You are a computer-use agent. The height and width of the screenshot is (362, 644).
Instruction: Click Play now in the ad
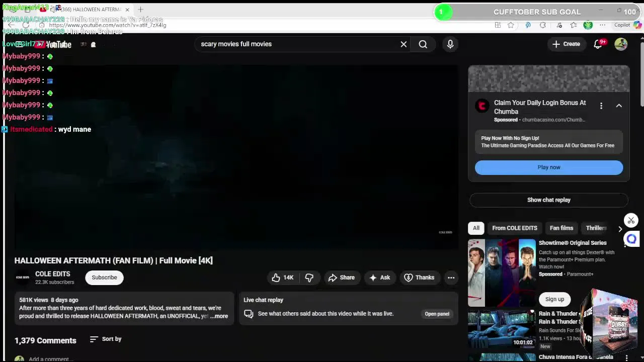click(549, 167)
